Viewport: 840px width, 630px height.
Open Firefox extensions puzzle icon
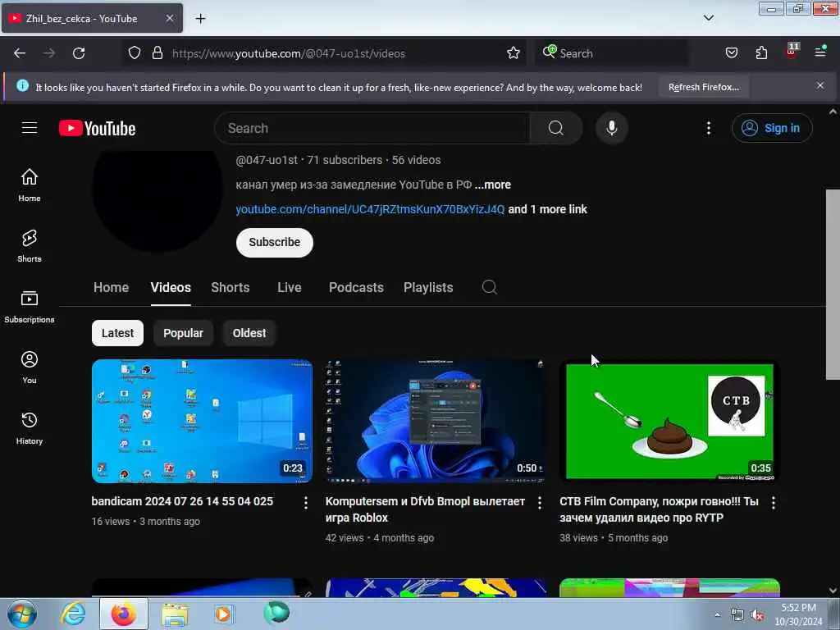(761, 53)
